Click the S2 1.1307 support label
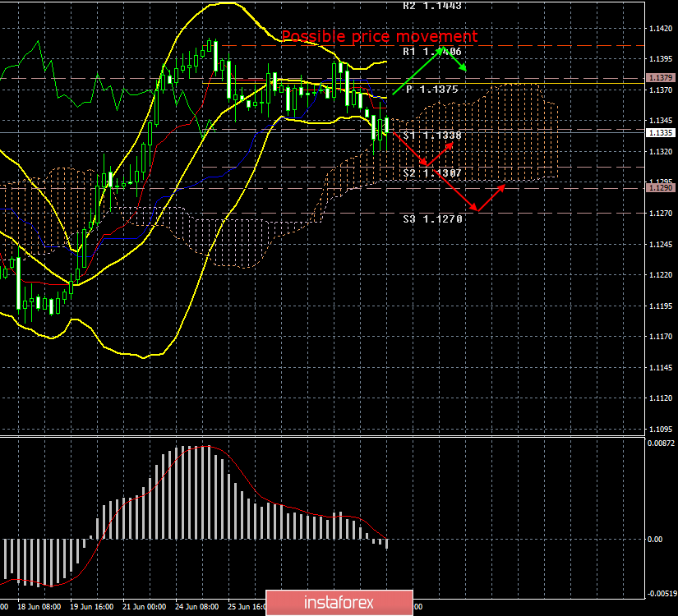 432,173
